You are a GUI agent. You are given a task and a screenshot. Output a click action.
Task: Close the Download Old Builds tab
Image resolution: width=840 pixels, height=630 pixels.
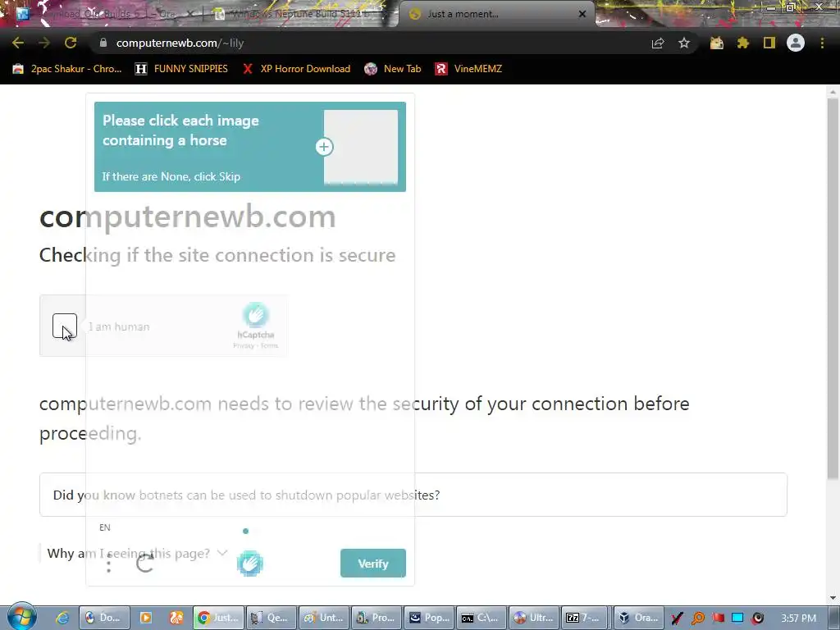point(190,14)
